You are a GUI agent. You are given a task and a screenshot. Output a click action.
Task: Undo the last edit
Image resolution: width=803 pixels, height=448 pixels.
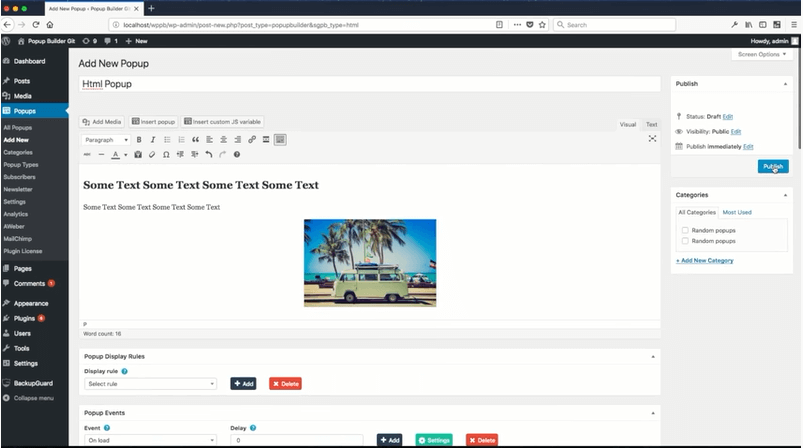[209, 155]
